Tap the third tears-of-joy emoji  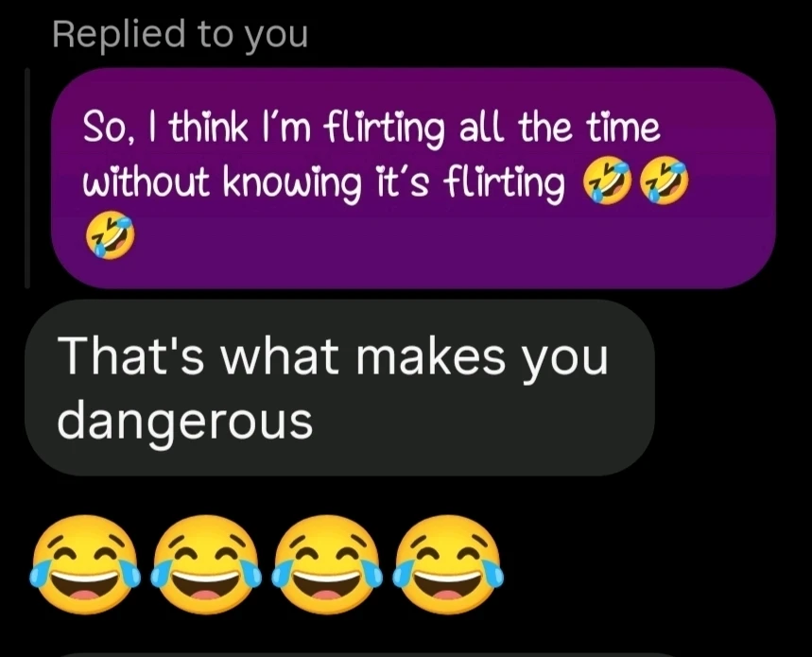(x=327, y=565)
